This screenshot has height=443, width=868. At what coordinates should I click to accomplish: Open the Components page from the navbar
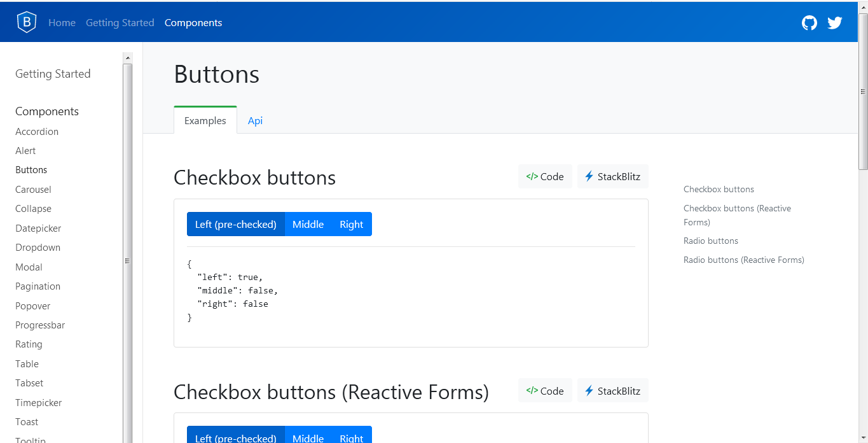point(193,22)
